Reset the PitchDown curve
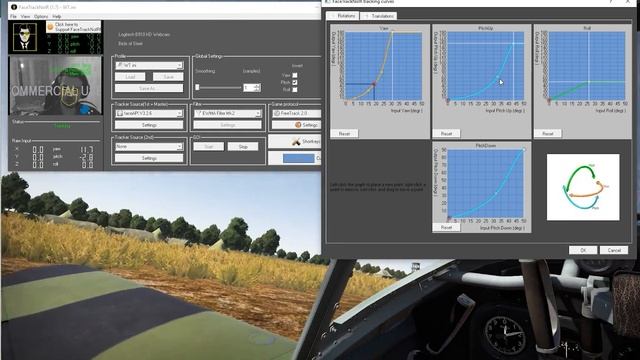 446,227
